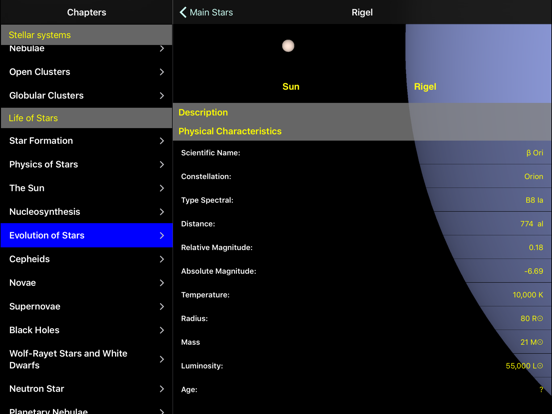Click the Rigel page title
The height and width of the screenshot is (414, 552).
point(362,12)
